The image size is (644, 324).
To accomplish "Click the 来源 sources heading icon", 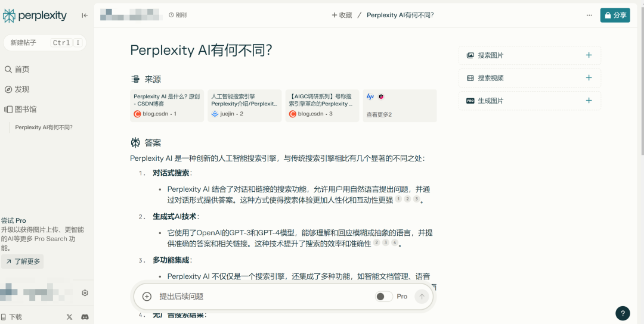I will (x=135, y=80).
